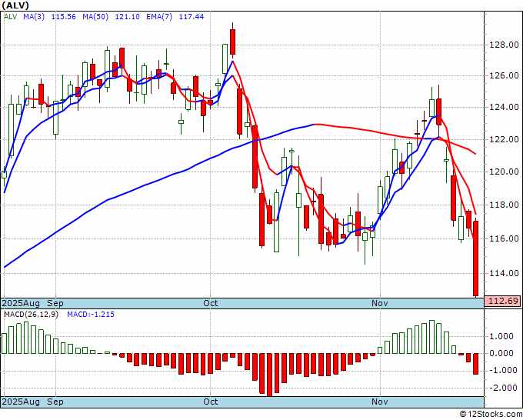
Task: Open the 12Stocks.com watermark link
Action: pyautogui.click(x=491, y=414)
